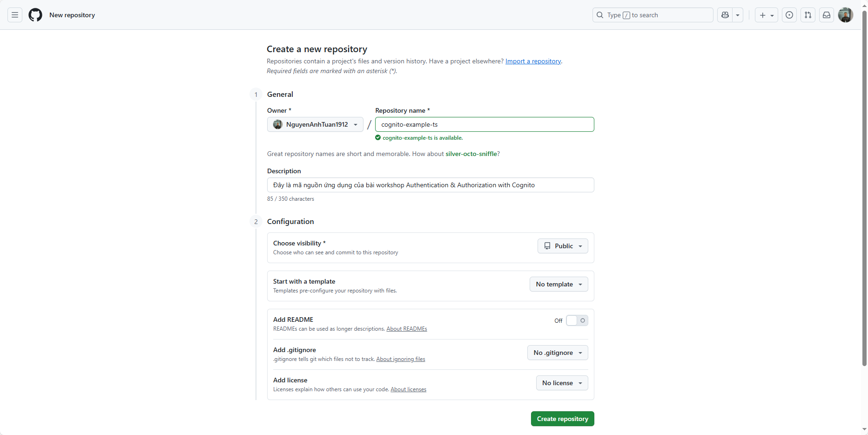Open the issues icon in header

tap(789, 15)
